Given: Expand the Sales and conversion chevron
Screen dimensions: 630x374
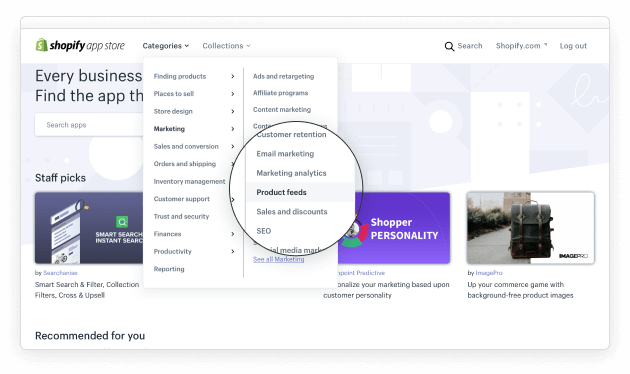Looking at the screenshot, I should pos(233,146).
